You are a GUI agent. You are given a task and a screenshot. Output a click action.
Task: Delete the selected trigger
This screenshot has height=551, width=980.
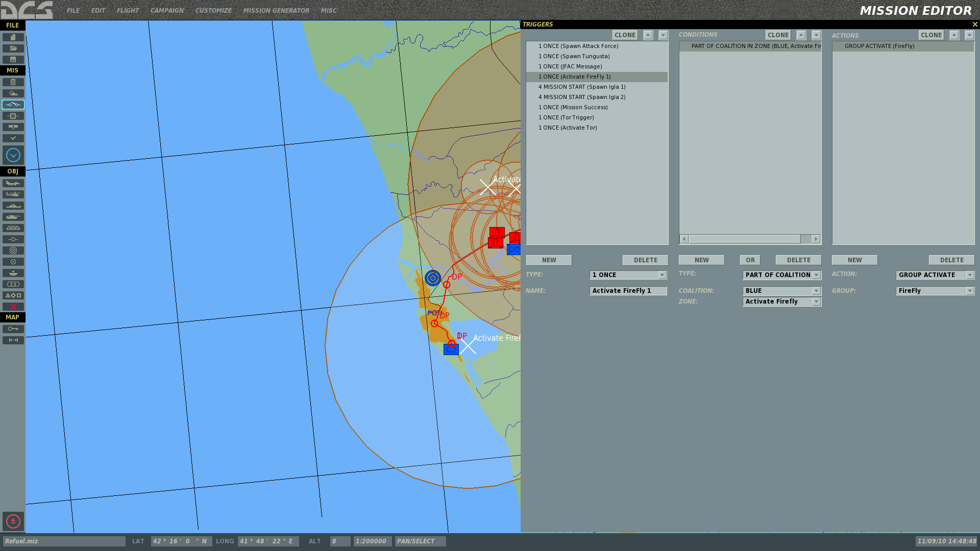coord(645,260)
